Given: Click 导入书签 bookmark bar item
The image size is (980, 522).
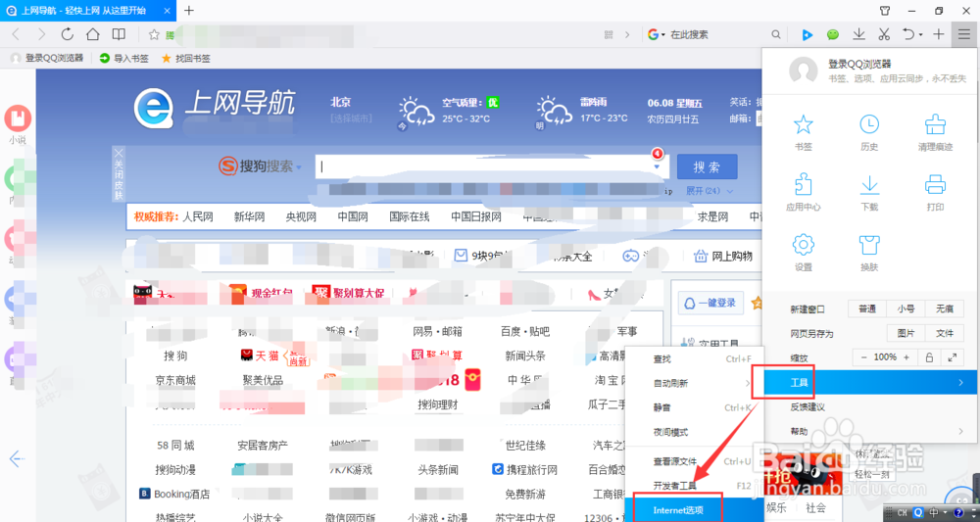Looking at the screenshot, I should coord(124,58).
